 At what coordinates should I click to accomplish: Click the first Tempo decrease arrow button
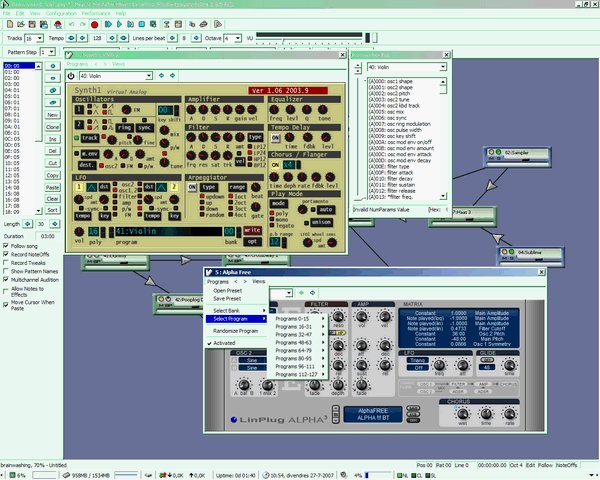pos(71,38)
